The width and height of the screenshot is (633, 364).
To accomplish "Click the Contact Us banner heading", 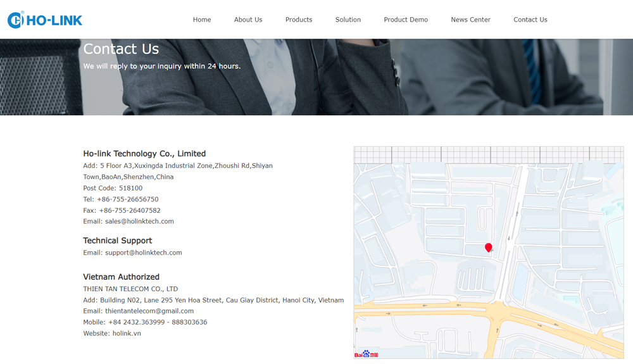I will [x=121, y=49].
